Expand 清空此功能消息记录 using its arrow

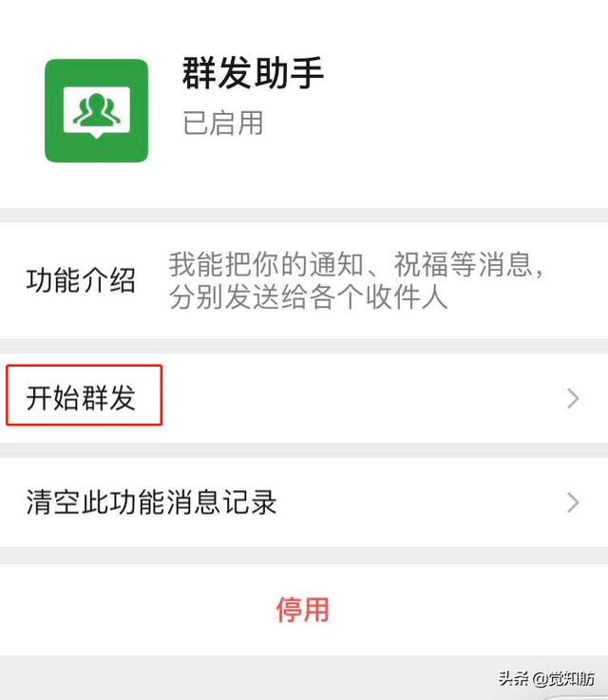(x=573, y=502)
